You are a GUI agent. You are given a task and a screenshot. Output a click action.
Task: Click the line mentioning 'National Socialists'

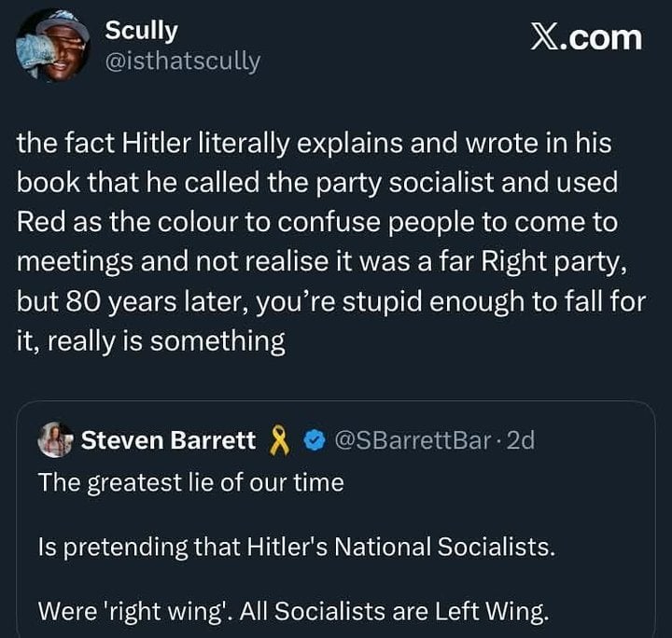coord(297,547)
